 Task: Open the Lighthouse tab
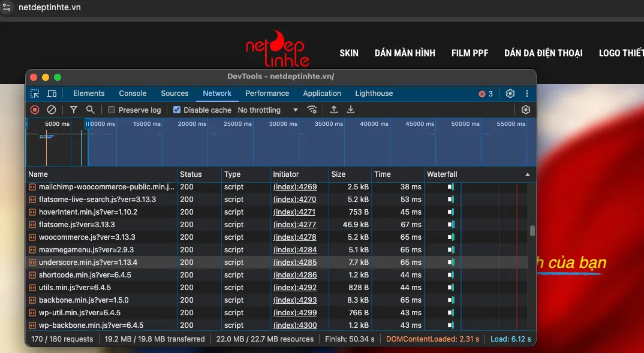pos(374,93)
